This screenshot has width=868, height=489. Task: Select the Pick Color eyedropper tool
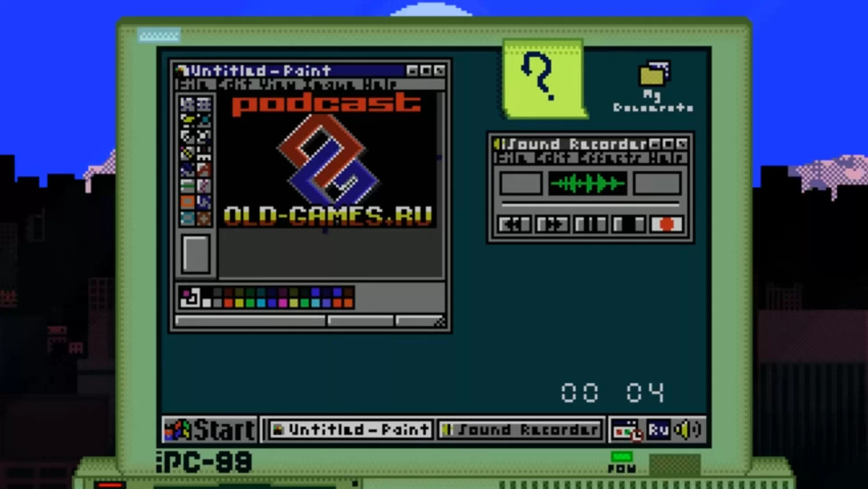[x=187, y=136]
